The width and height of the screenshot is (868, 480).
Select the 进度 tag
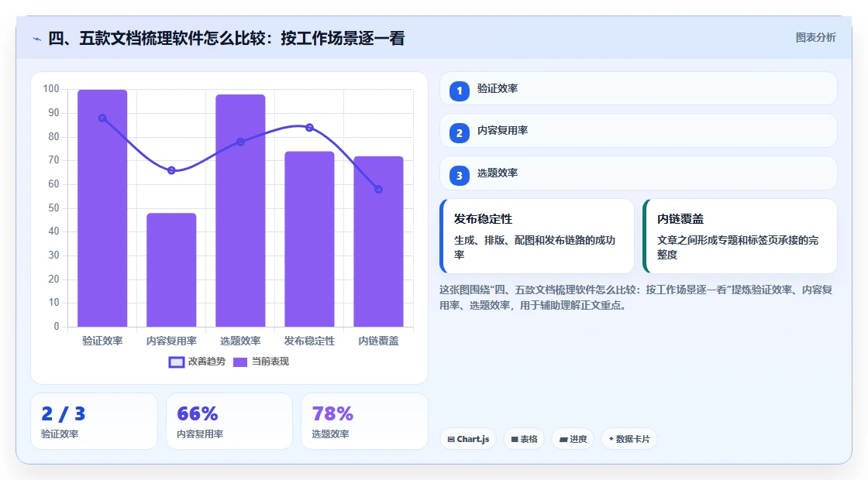coord(573,439)
